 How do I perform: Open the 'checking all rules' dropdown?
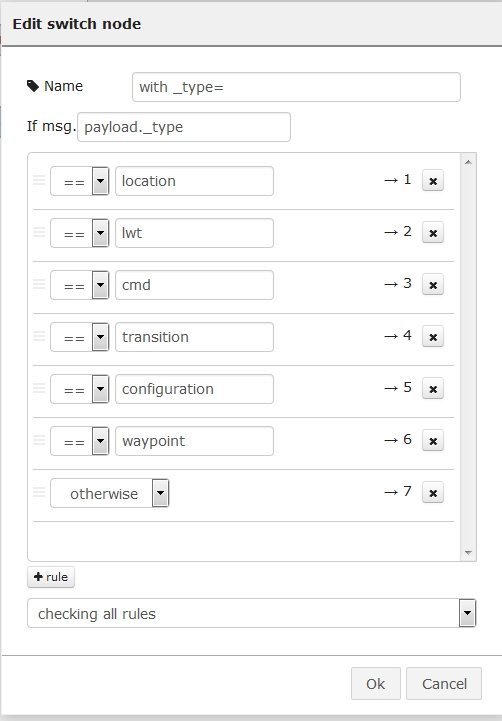(x=251, y=613)
